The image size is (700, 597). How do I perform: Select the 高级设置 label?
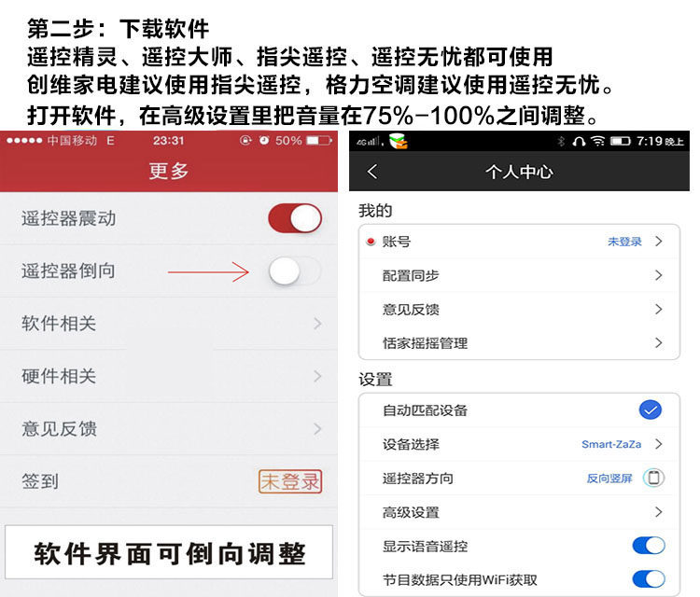click(x=411, y=512)
